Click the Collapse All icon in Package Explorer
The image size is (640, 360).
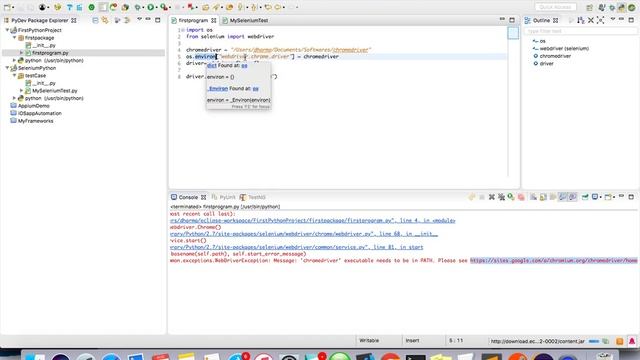point(95,20)
